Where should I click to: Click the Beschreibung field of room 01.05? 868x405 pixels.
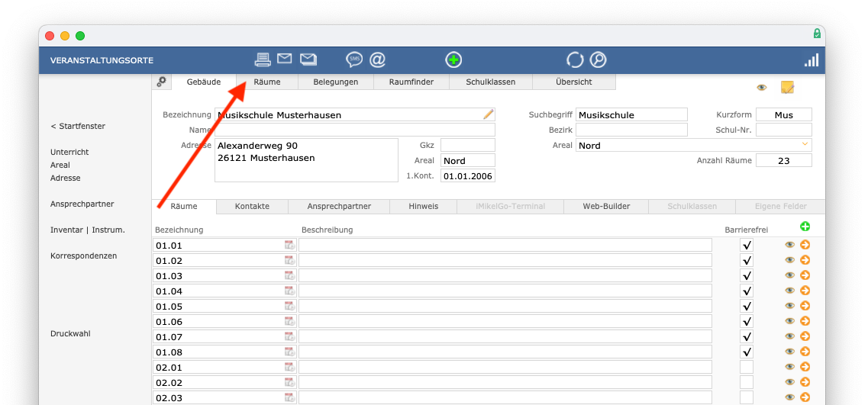[x=505, y=306]
